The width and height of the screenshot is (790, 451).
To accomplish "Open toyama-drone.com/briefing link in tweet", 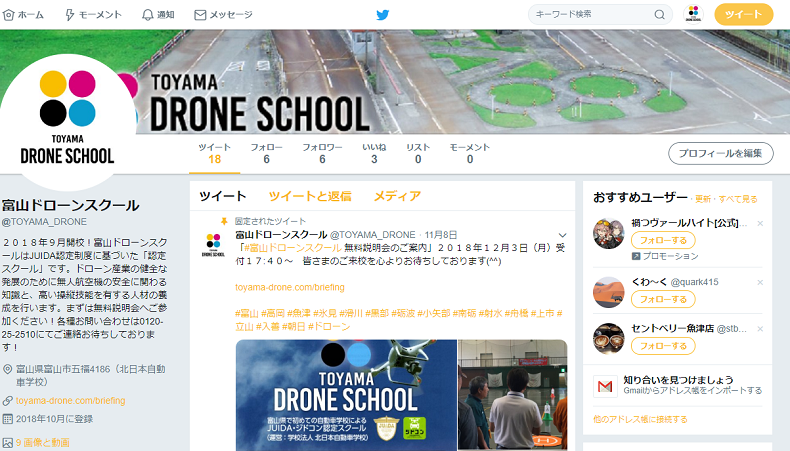I will click(290, 287).
